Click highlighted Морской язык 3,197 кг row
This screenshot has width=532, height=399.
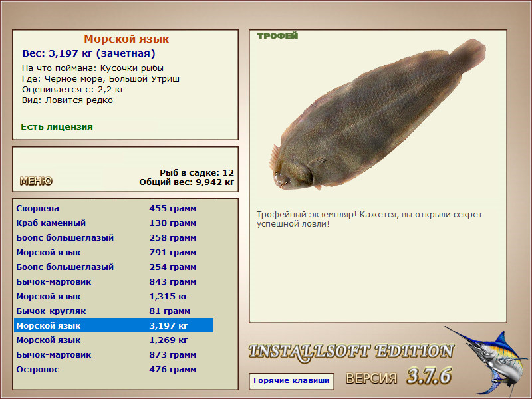[x=114, y=325]
